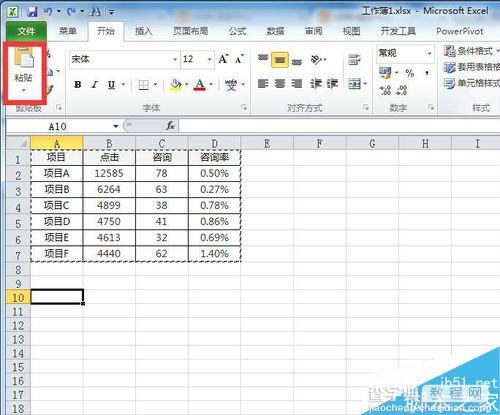Toggle Bold formatting

[78, 85]
